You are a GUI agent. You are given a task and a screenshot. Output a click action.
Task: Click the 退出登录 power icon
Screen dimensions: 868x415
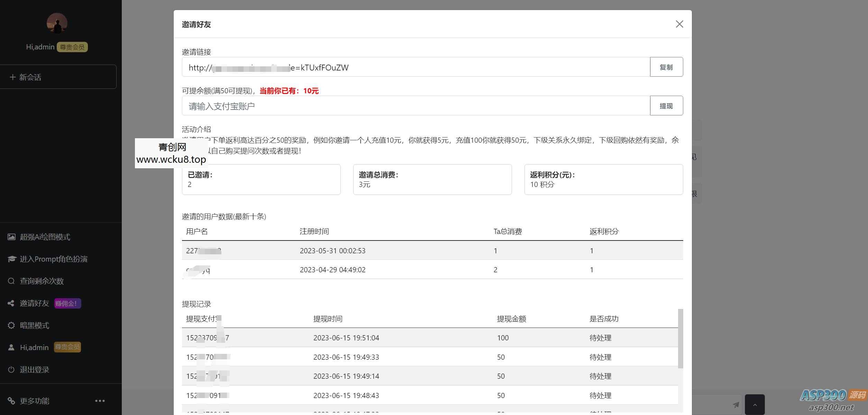[x=11, y=369]
